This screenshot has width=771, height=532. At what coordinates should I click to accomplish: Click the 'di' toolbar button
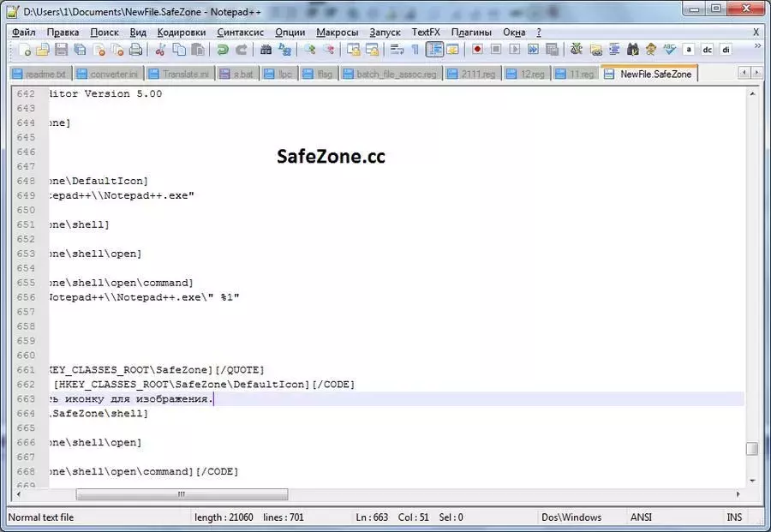point(726,50)
